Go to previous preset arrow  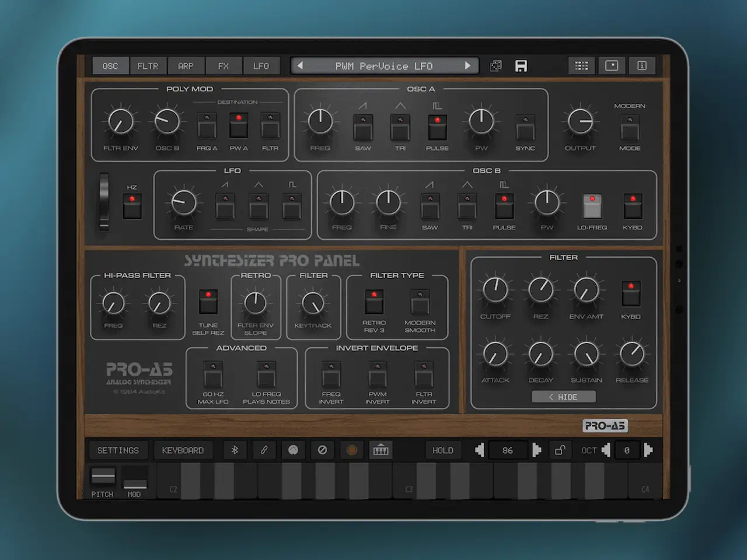[300, 66]
